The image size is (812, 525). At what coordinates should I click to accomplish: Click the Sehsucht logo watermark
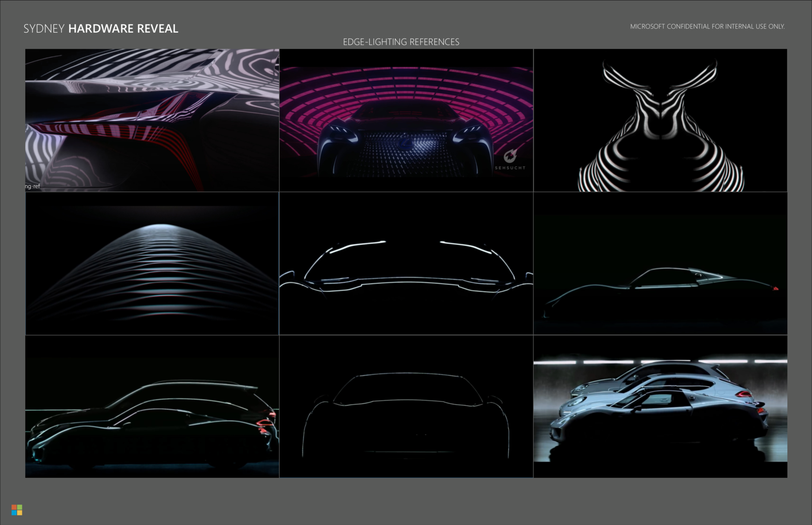510,156
